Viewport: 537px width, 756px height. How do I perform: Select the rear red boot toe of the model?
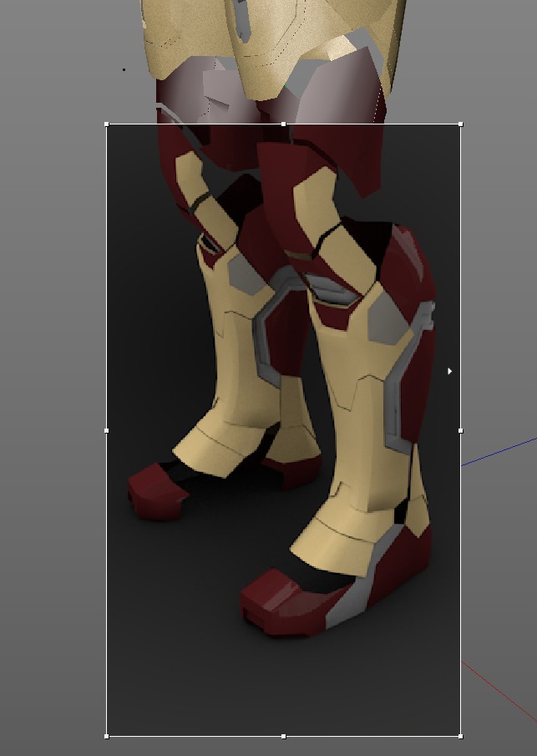(157, 491)
